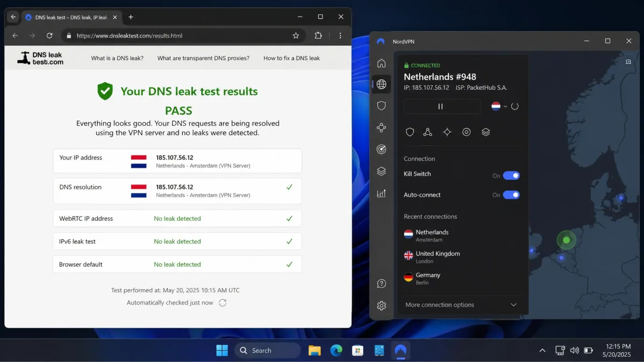Open the help question-mark icon in NordVPN
This screenshot has width=644, height=362.
pos(381,284)
